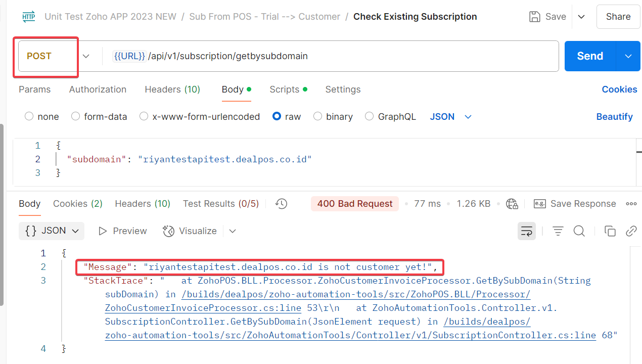This screenshot has height=364, width=642.
Task: Click the network globe lock icon
Action: click(512, 204)
